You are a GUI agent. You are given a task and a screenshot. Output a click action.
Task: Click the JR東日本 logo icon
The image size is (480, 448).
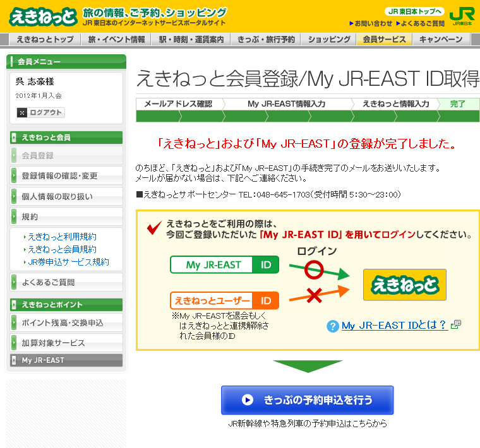pos(462,16)
